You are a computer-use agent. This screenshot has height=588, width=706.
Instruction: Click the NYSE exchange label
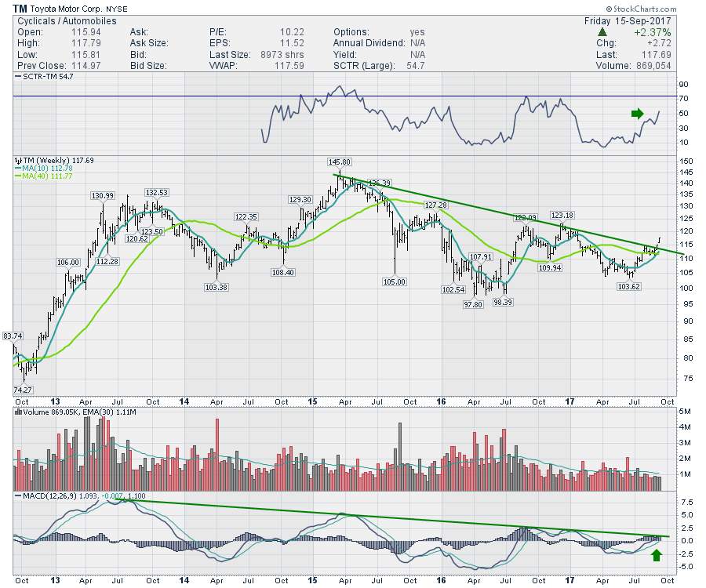[x=117, y=9]
